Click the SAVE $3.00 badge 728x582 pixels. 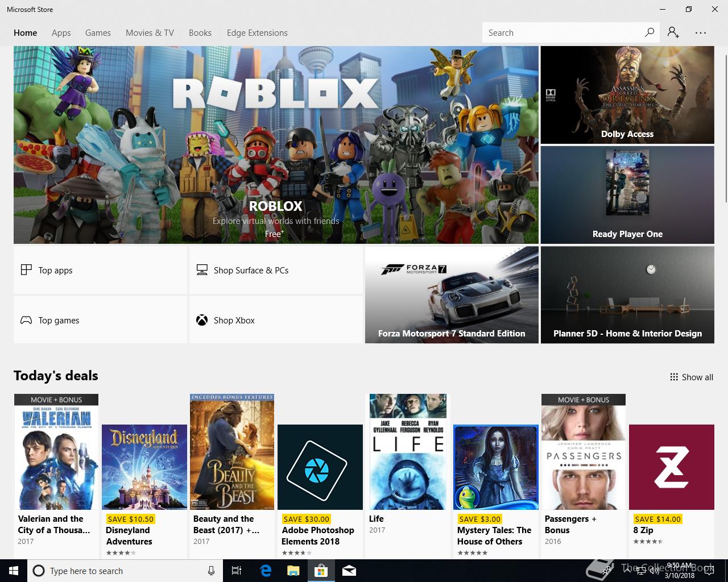[x=479, y=519]
